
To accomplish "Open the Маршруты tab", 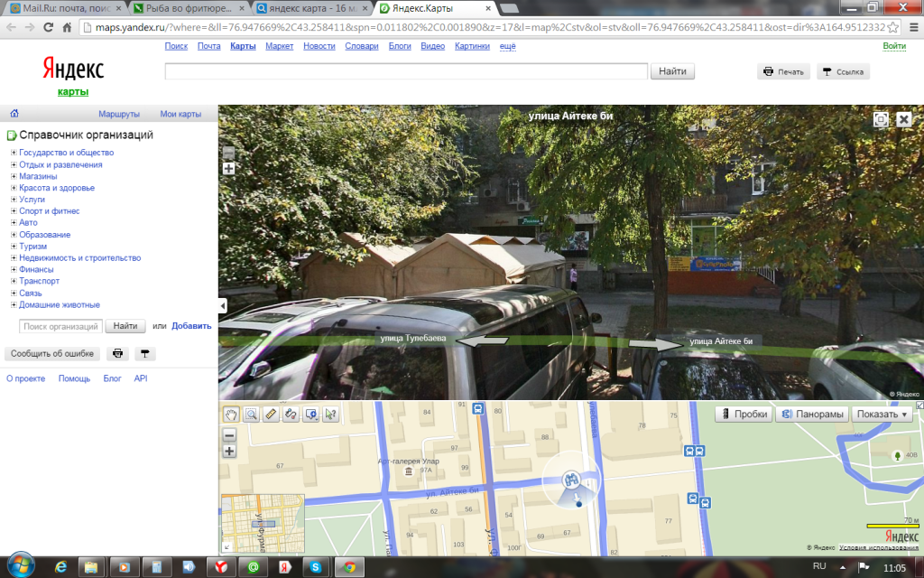I will click(x=119, y=114).
